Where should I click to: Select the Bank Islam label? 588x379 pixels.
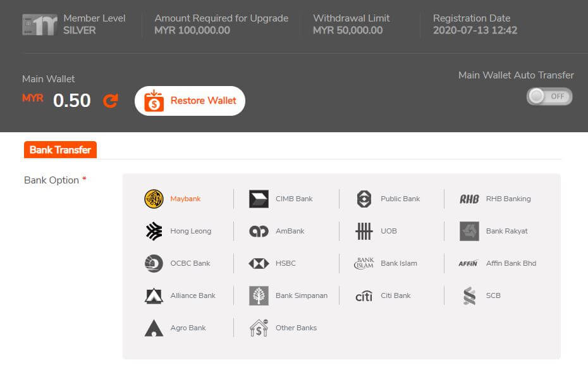point(398,263)
